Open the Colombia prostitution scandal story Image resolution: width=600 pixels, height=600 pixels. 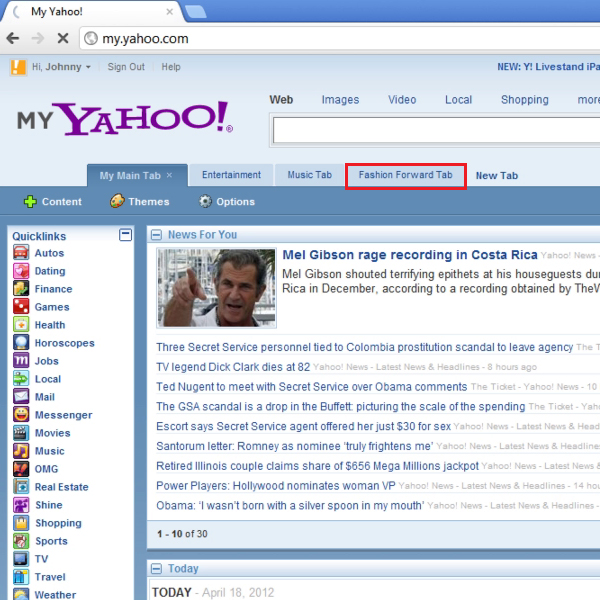(365, 347)
